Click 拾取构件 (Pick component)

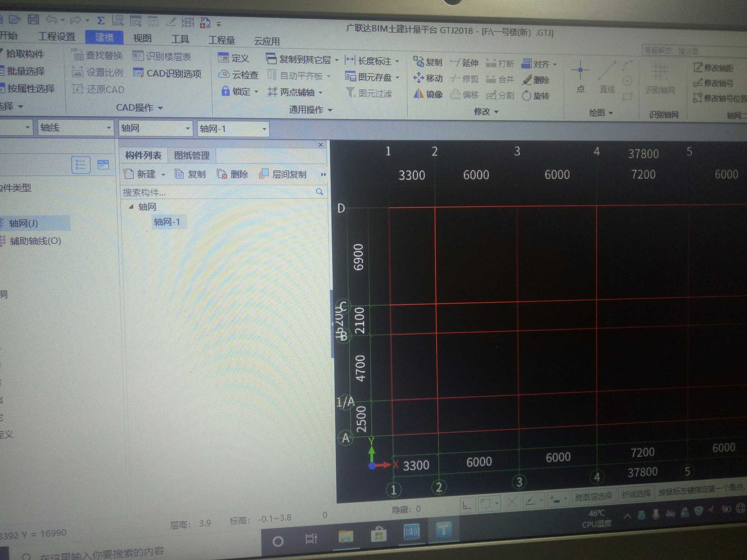(x=23, y=54)
